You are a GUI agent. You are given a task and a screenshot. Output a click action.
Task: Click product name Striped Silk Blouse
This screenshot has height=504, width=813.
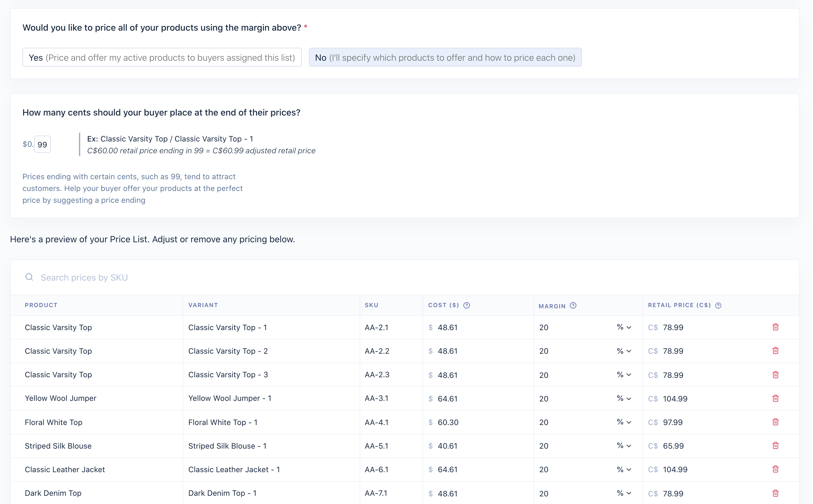pos(58,446)
